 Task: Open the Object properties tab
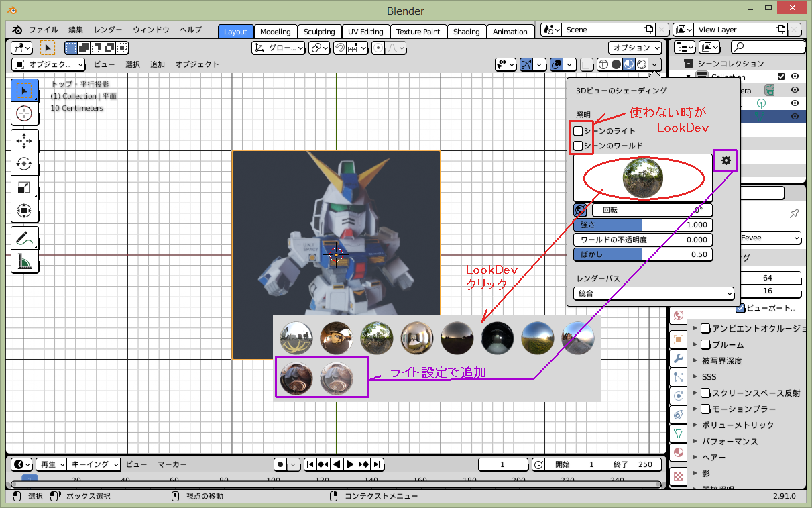click(x=679, y=340)
